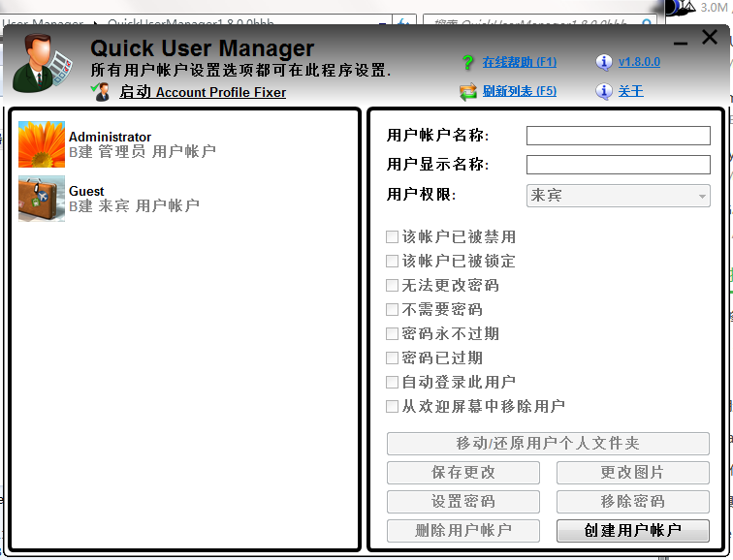Open the 在线帮助 (F1) link

(520, 62)
